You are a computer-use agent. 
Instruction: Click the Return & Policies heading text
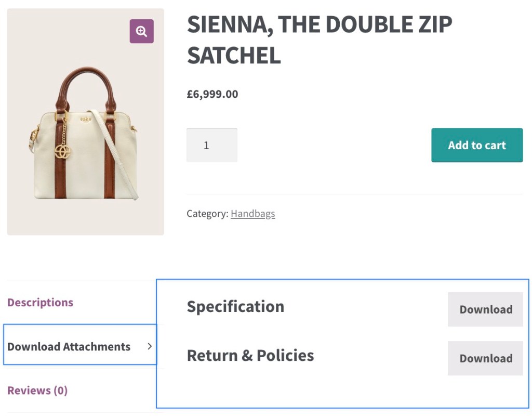coord(250,356)
